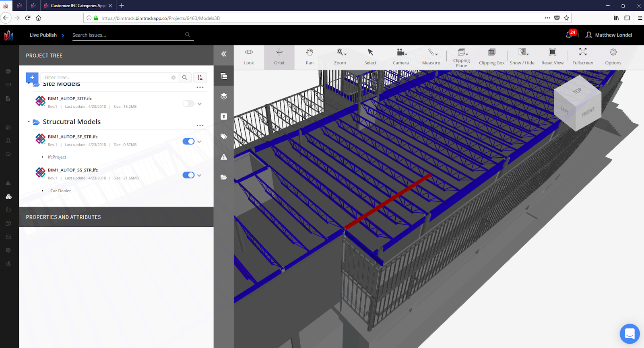Toggle visibility of BIM1_AUTOP_SITE.ifc
Viewport: 644px width, 348px height.
pos(188,104)
